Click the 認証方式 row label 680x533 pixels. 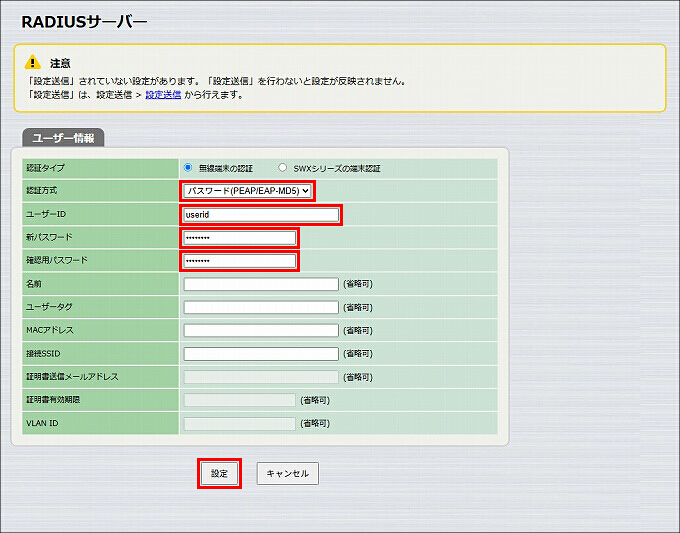42,190
